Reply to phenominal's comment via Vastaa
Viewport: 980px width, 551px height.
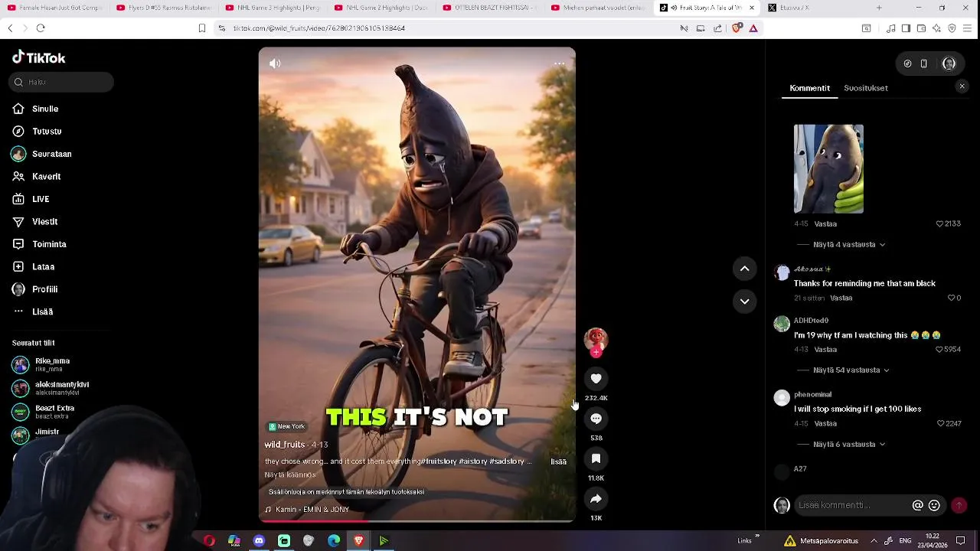click(825, 424)
